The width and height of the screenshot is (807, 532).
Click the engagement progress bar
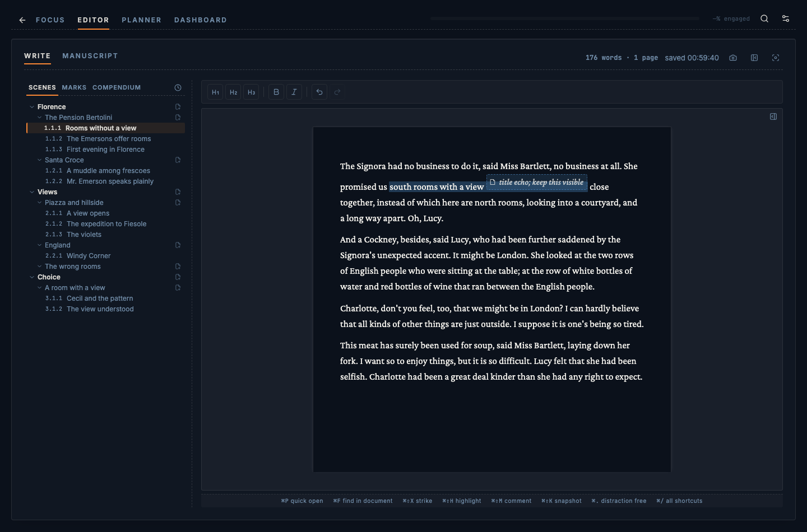pyautogui.click(x=565, y=18)
